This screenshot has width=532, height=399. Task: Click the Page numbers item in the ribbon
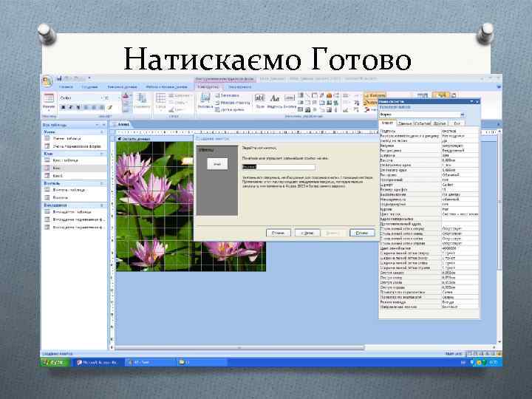click(x=233, y=103)
